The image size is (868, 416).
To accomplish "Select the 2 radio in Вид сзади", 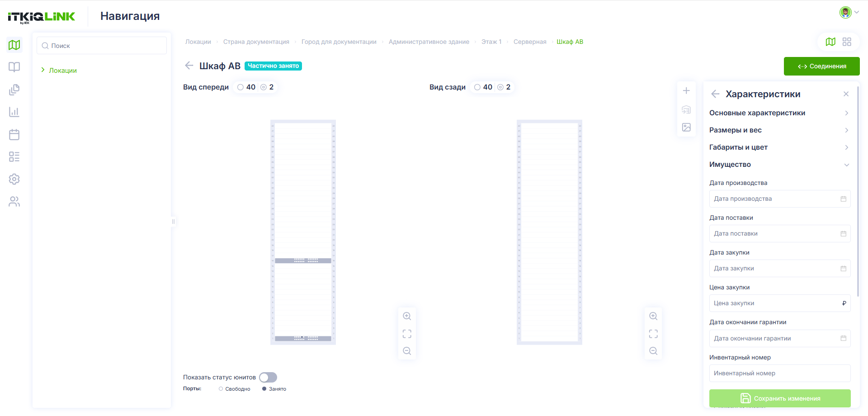I will click(x=500, y=87).
